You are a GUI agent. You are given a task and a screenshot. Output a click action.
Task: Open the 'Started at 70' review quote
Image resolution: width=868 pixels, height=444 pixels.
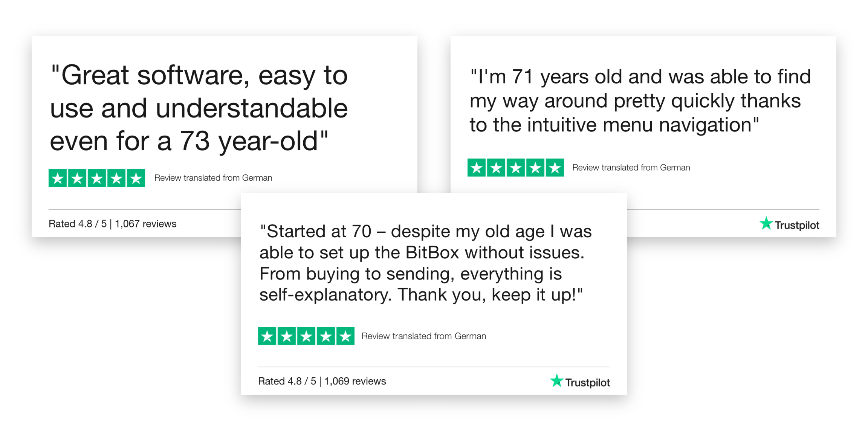pos(426,263)
